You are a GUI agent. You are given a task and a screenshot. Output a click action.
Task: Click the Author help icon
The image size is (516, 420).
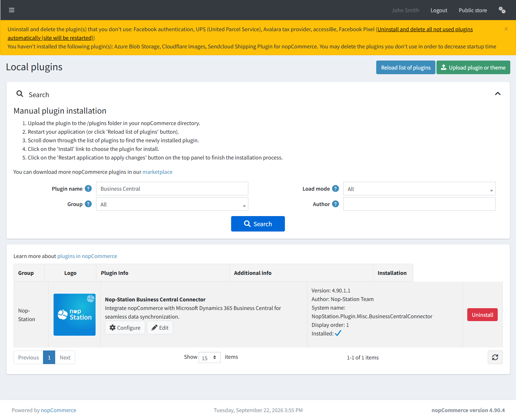click(335, 204)
